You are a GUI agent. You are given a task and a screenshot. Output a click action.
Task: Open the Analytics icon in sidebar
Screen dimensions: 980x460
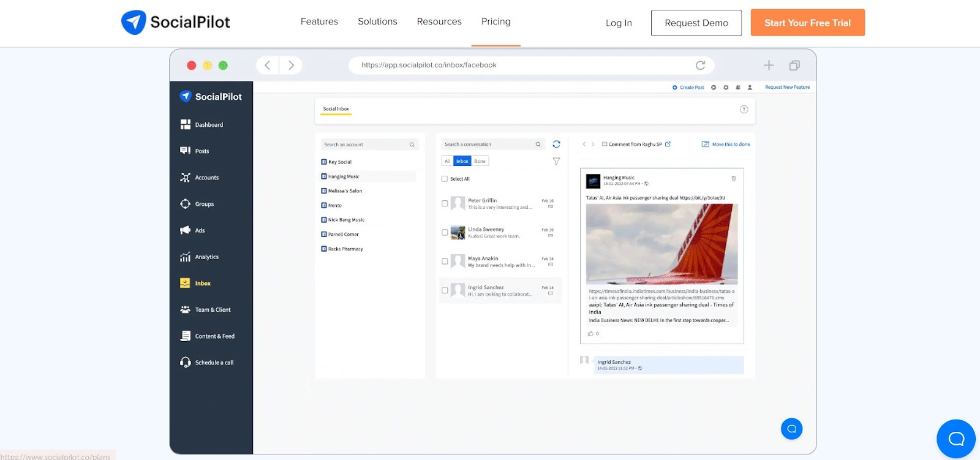point(185,257)
